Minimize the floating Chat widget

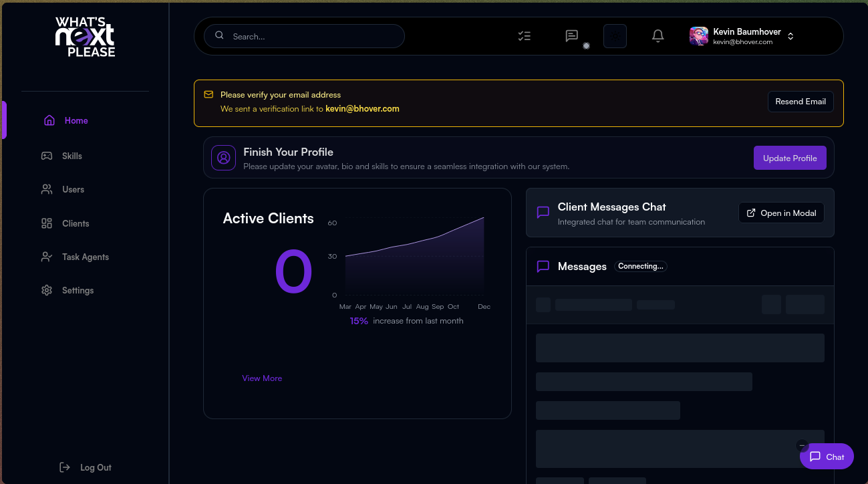click(x=802, y=446)
